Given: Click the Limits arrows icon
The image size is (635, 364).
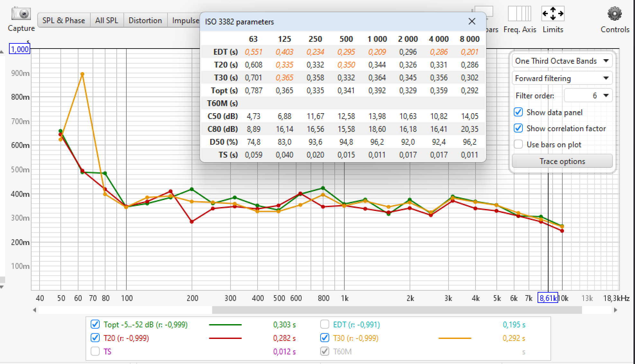Looking at the screenshot, I should click(553, 14).
